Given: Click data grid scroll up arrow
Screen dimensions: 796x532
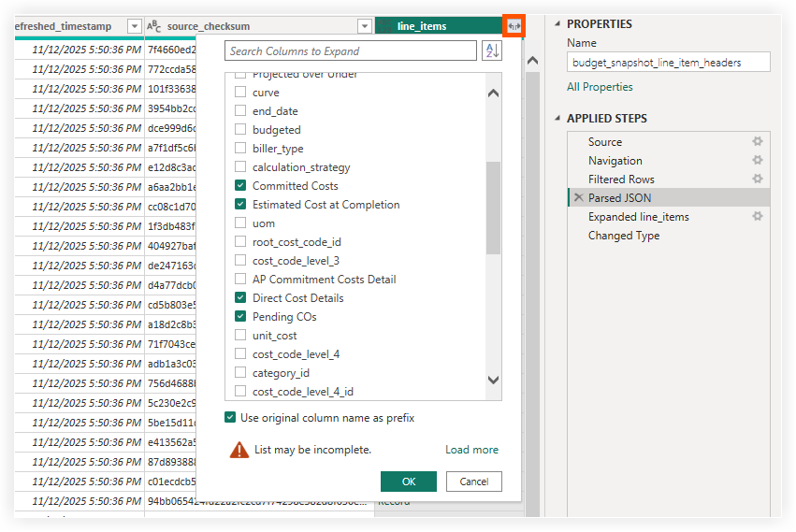Looking at the screenshot, I should (532, 61).
